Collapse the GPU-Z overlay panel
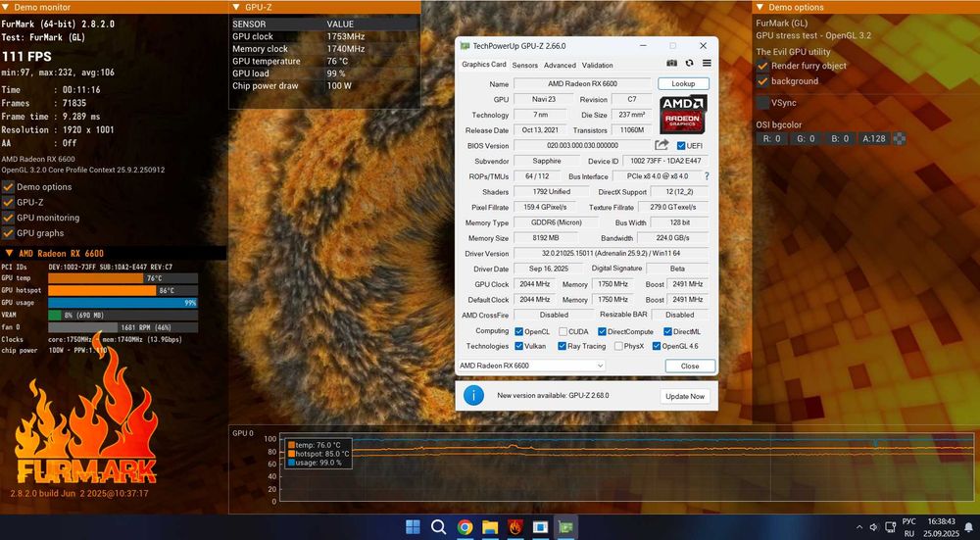The width and height of the screenshot is (980, 540). tap(235, 8)
